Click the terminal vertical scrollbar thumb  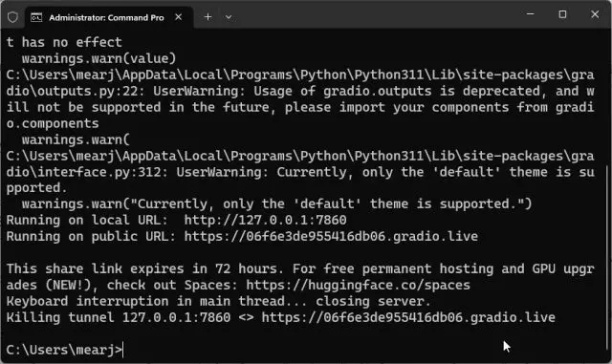pyautogui.click(x=607, y=258)
